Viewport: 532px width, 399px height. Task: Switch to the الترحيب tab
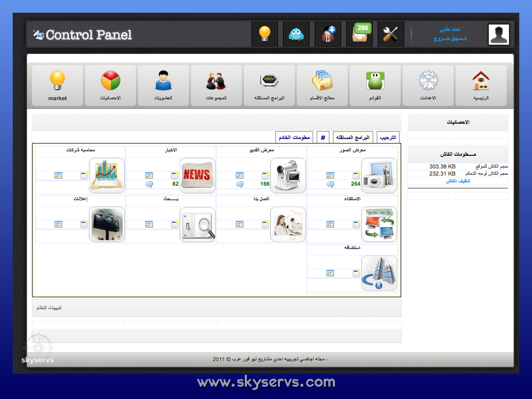(x=388, y=137)
